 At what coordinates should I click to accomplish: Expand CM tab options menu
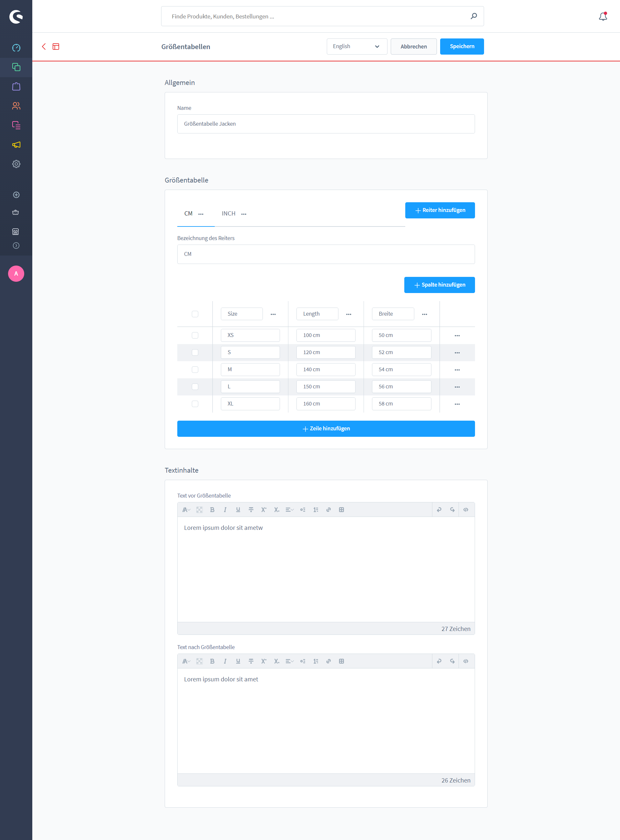201,214
